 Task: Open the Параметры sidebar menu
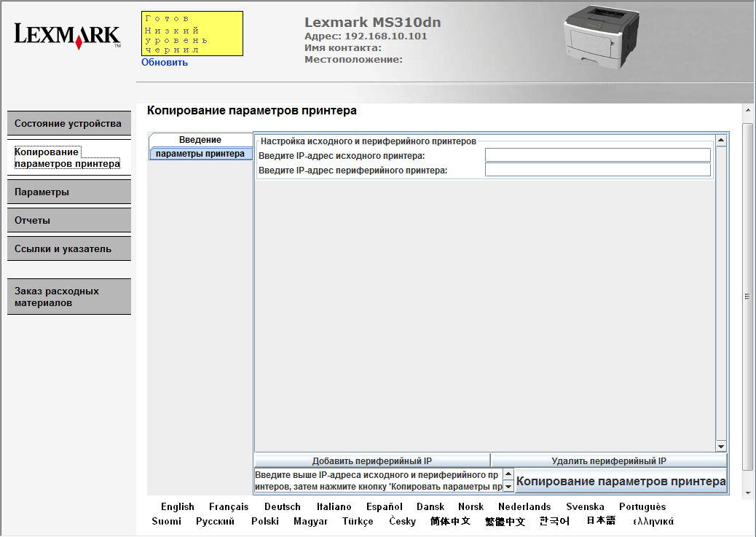[69, 192]
